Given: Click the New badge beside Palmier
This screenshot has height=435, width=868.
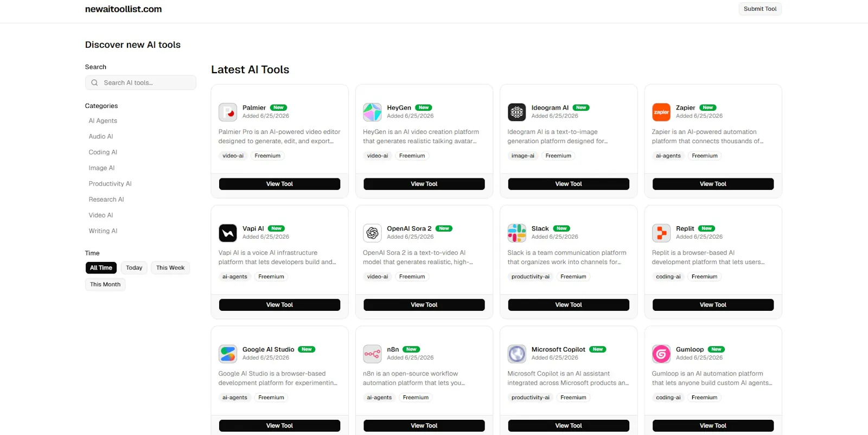Looking at the screenshot, I should click(x=279, y=108).
